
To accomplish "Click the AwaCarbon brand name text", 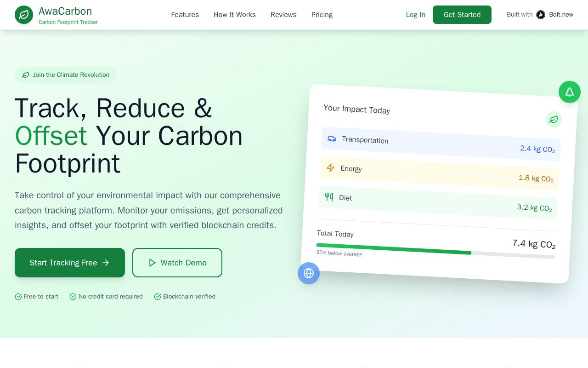I will pos(65,11).
